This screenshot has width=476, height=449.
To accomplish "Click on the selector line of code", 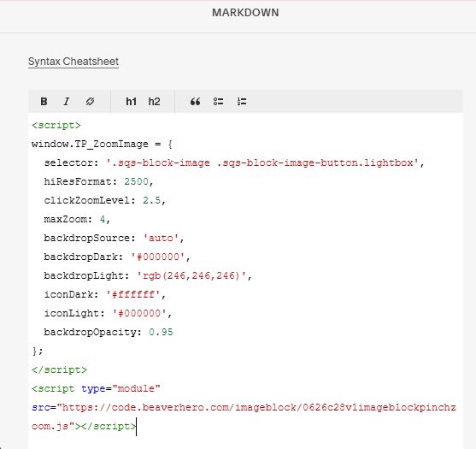I will (x=234, y=162).
